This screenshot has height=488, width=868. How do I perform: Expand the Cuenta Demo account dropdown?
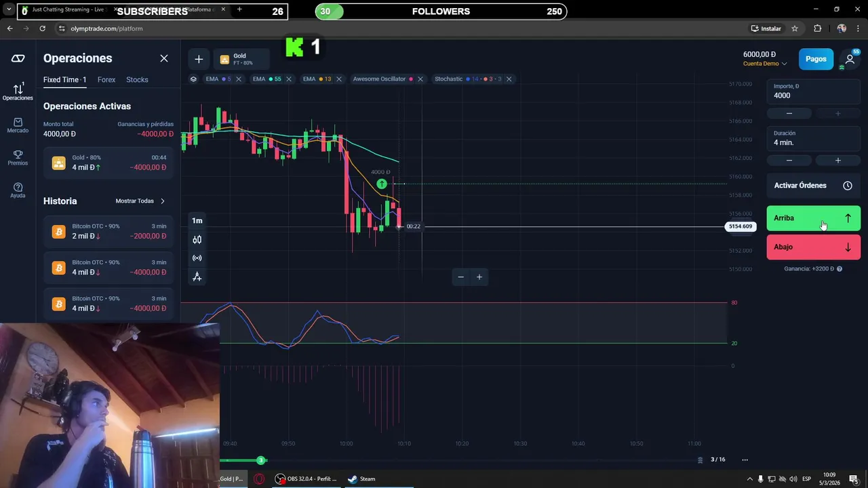(765, 64)
